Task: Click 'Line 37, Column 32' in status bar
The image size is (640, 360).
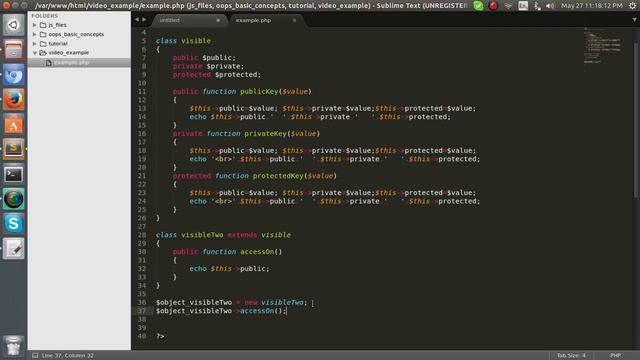Action: [68, 356]
